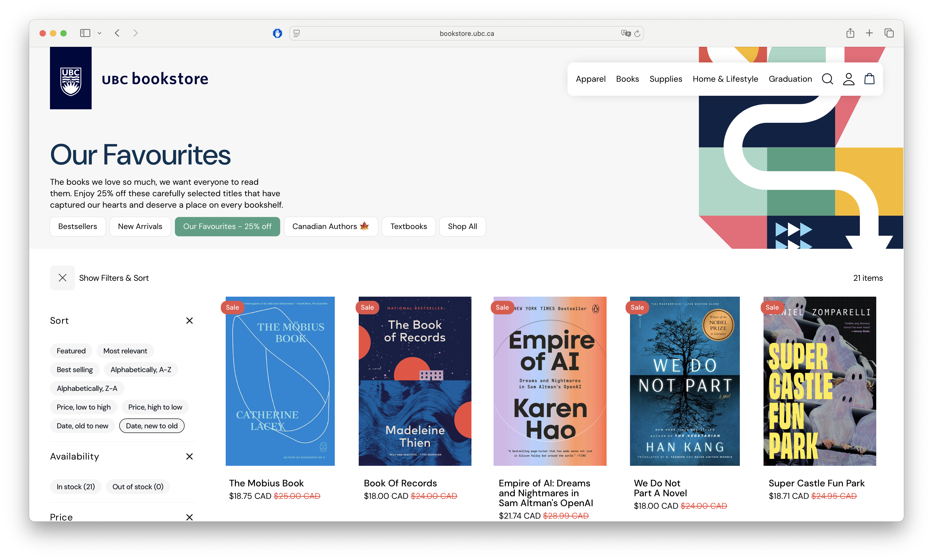Open the sidebar dropdown chevron in Safari
Image resolution: width=933 pixels, height=560 pixels.
99,33
